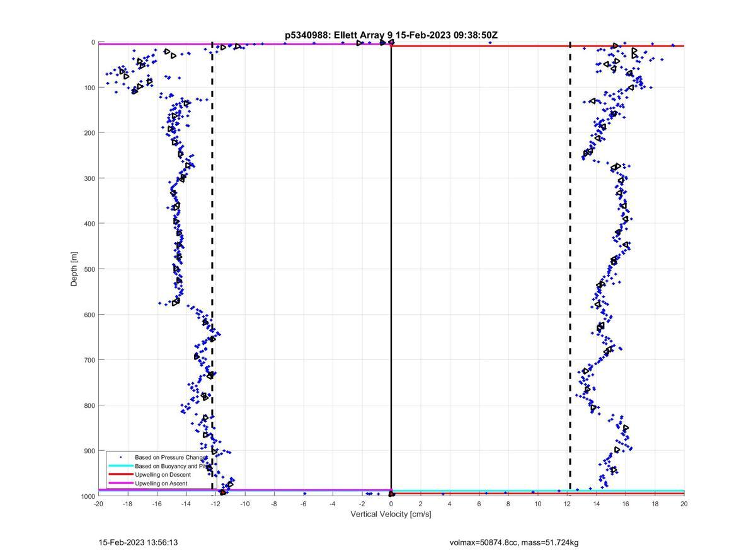Viewport: 756px width, 558px height.
Task: Click depth axis tick label '100'
Action: [x=90, y=88]
